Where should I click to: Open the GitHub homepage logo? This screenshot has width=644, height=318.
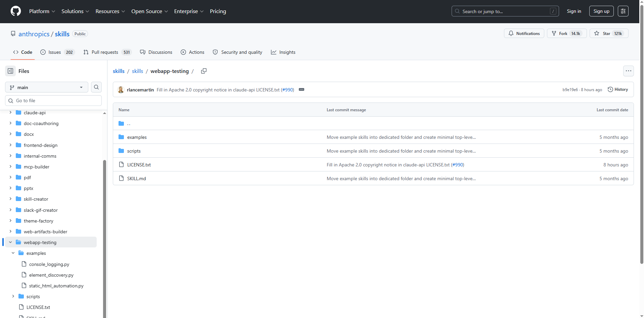pos(16,11)
